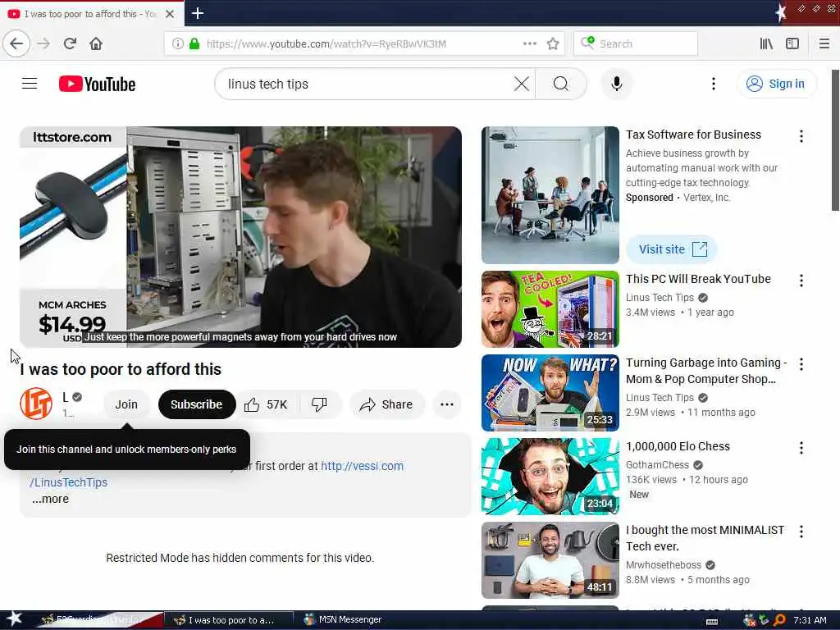Share the video
The height and width of the screenshot is (630, 840).
387,404
